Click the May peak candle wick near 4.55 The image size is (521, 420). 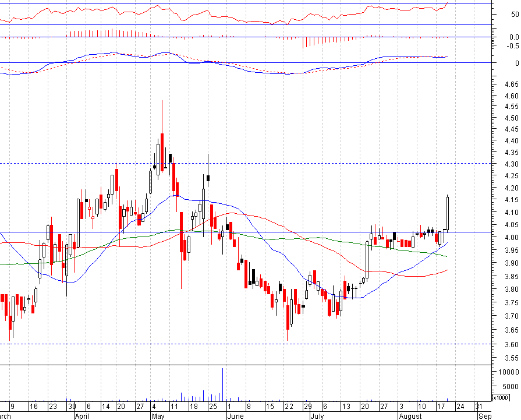(162, 117)
